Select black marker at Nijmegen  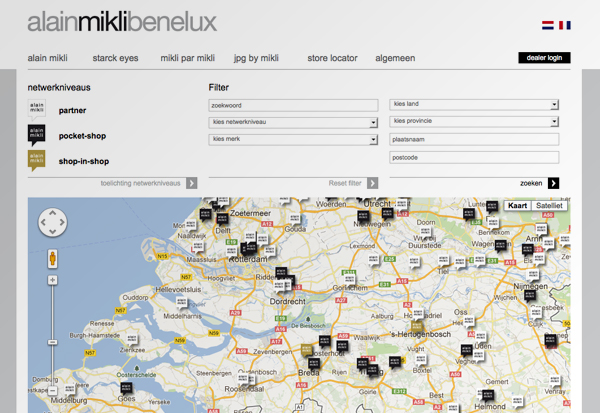click(x=530, y=295)
